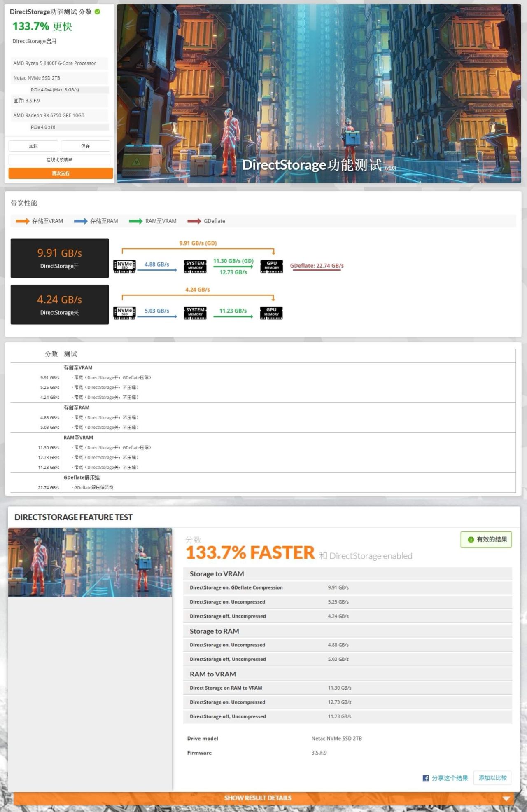Select the GPU Memory icon in DirectStorage开 row
Image resolution: width=527 pixels, height=812 pixels.
pos(272,266)
